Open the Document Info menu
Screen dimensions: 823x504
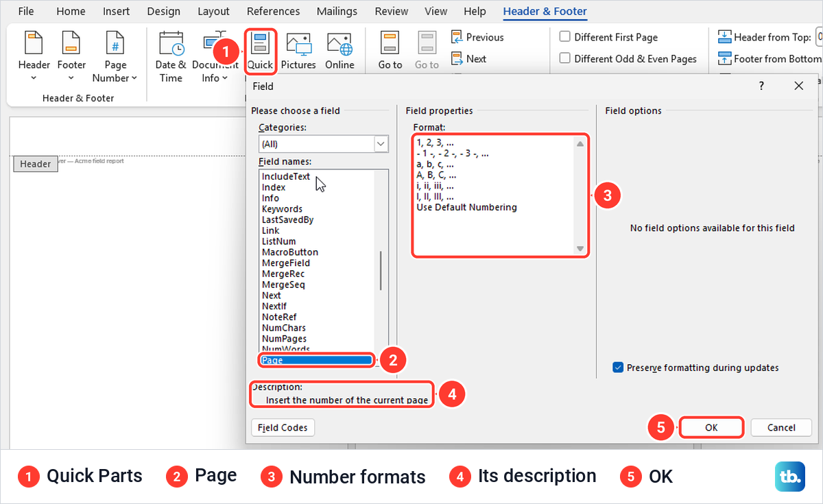click(x=215, y=57)
